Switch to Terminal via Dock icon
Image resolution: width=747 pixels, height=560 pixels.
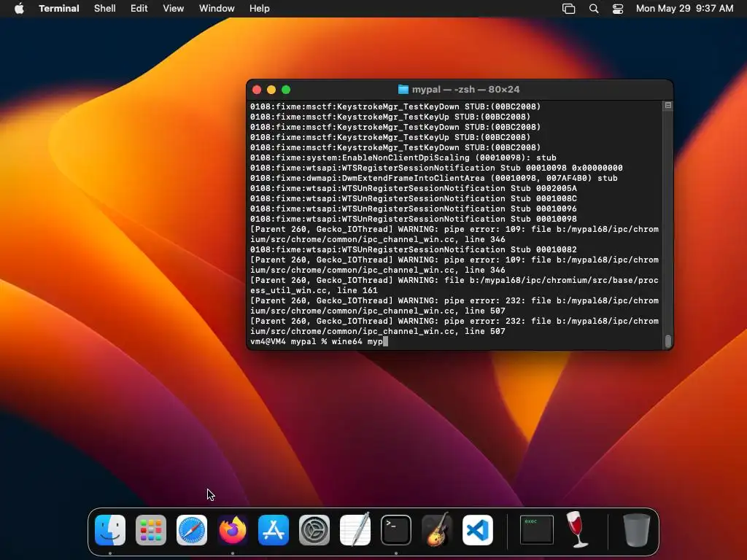(396, 530)
